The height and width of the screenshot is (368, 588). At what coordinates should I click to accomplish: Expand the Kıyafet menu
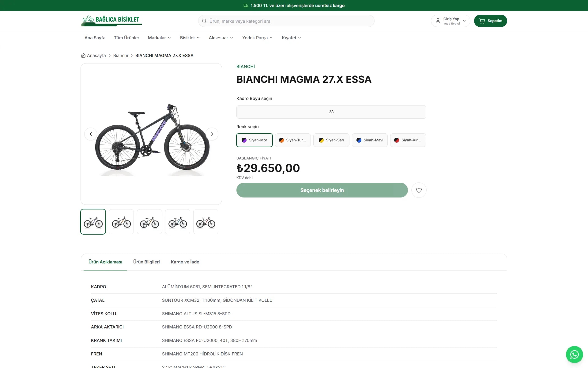pyautogui.click(x=291, y=38)
